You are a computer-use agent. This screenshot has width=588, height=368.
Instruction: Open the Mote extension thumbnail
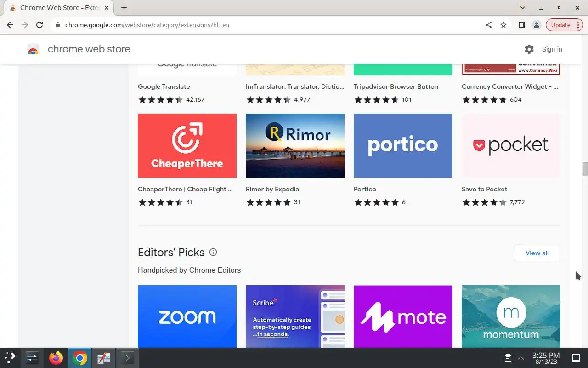coord(403,316)
